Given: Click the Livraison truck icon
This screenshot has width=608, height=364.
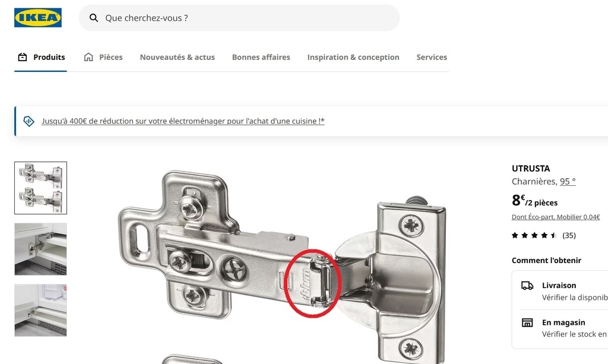Looking at the screenshot, I should (527, 286).
